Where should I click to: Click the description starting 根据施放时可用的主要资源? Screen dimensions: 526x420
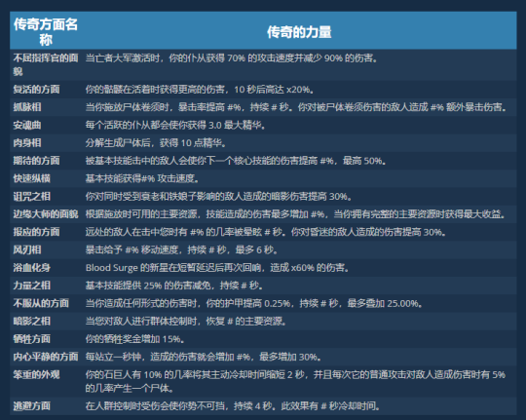pos(295,214)
